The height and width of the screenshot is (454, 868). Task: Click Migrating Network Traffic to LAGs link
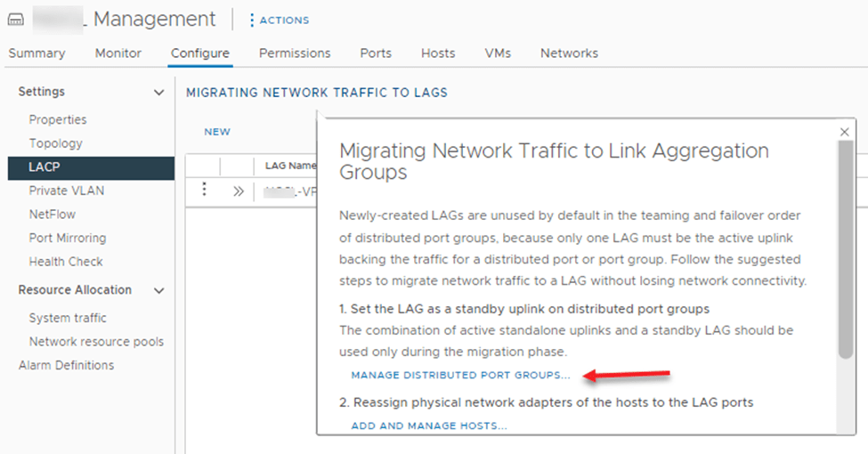coord(316,93)
